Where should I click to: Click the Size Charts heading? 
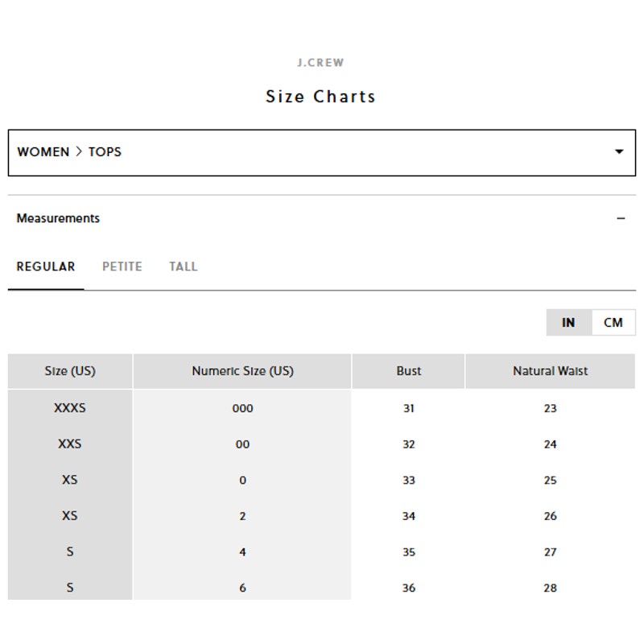pyautogui.click(x=320, y=97)
